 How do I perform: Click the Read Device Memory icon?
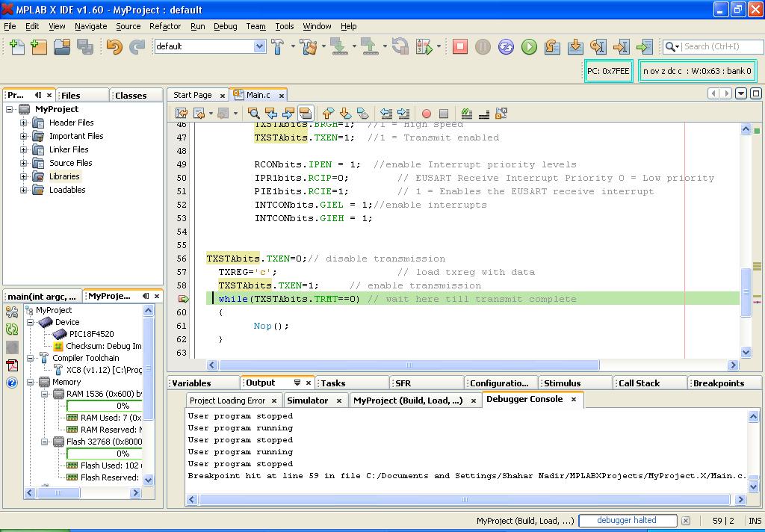[x=369, y=46]
